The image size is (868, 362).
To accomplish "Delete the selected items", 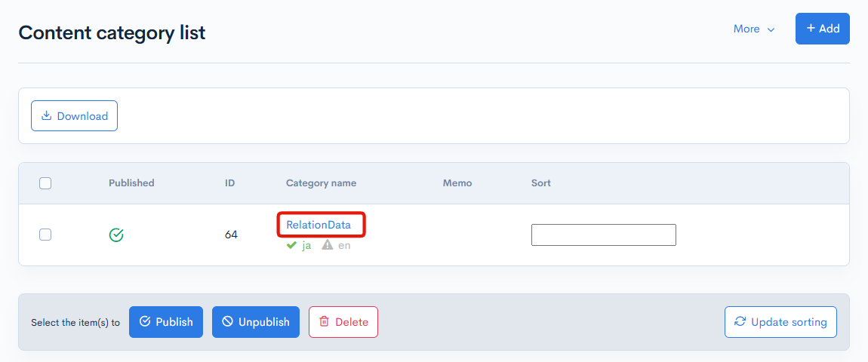I will pos(343,322).
